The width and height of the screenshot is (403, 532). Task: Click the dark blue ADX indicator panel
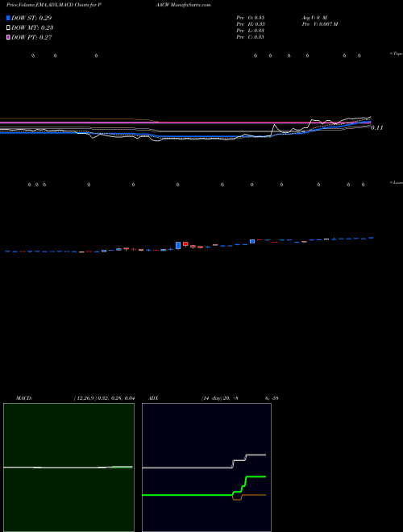coord(206,468)
